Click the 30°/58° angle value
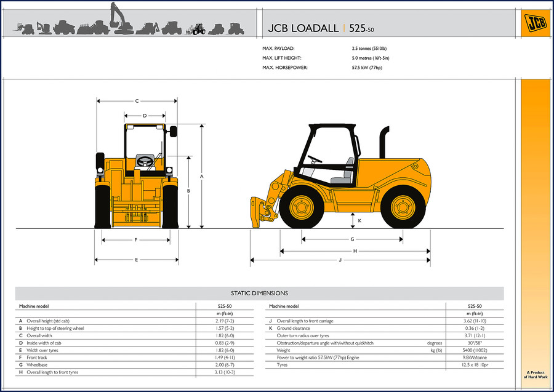This screenshot has width=554, height=392. point(475,343)
